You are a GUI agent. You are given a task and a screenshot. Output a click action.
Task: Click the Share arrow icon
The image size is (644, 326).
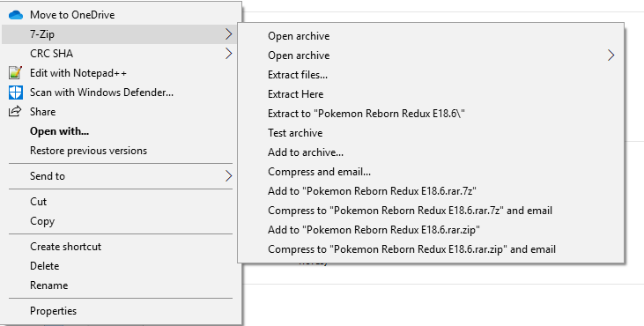(15, 111)
